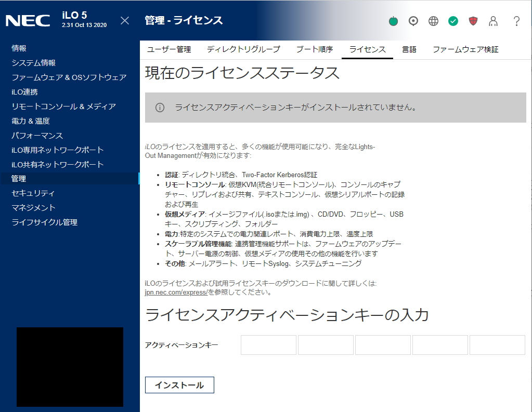The image size is (532, 412).
Task: Open ライフサイクル管理 in sidebar
Action: coord(44,222)
